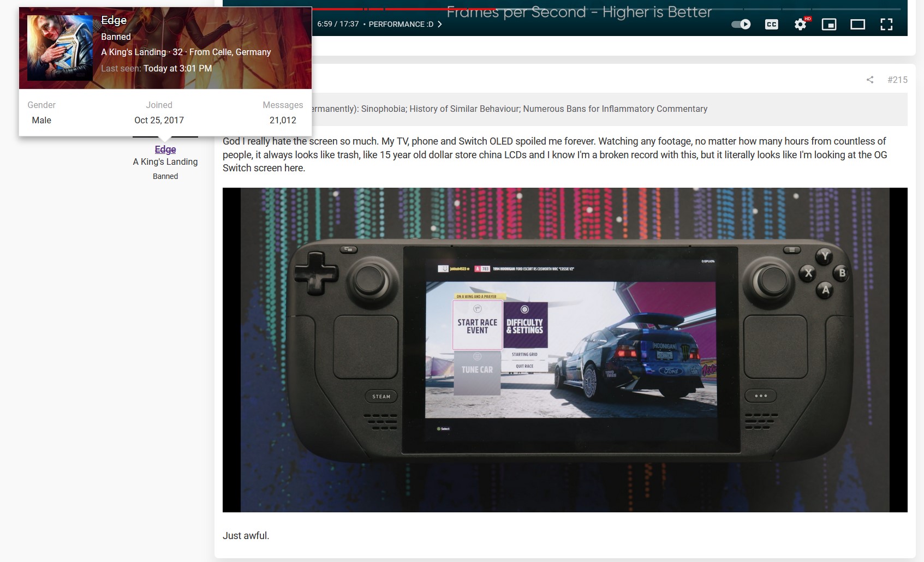
Task: Toggle the YouTube autoplay switch
Action: click(x=741, y=24)
